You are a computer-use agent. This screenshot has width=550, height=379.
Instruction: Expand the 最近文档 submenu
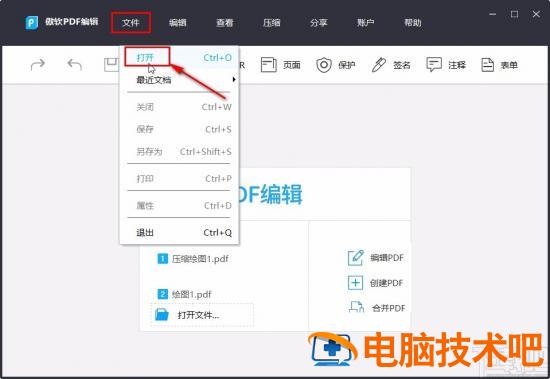[x=179, y=80]
